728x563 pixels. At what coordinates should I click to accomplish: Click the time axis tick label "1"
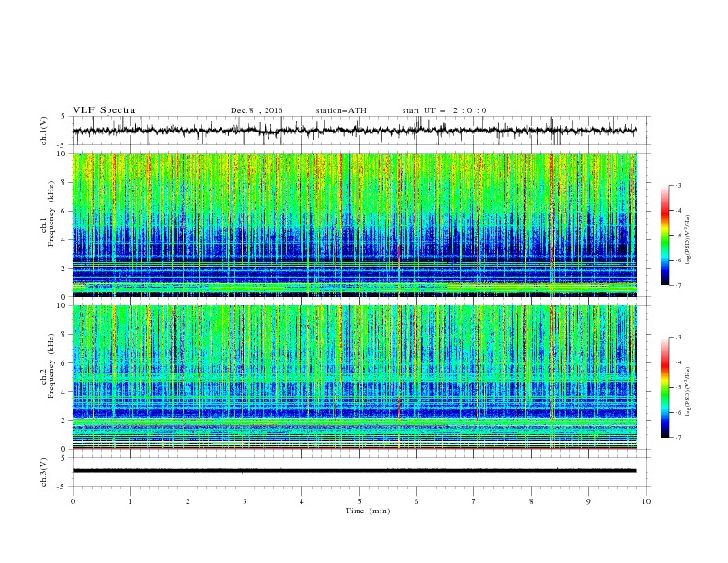(130, 501)
